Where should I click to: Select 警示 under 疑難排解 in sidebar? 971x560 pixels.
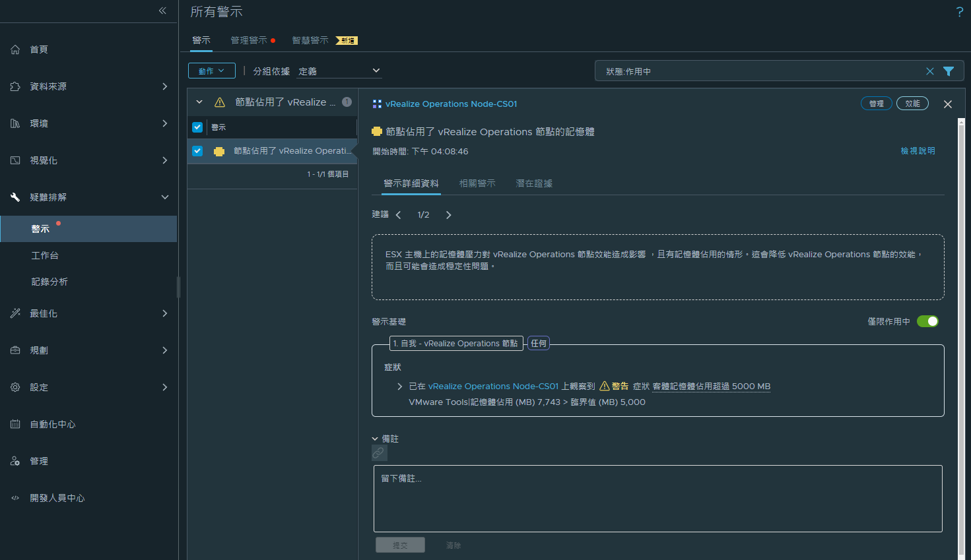click(88, 229)
